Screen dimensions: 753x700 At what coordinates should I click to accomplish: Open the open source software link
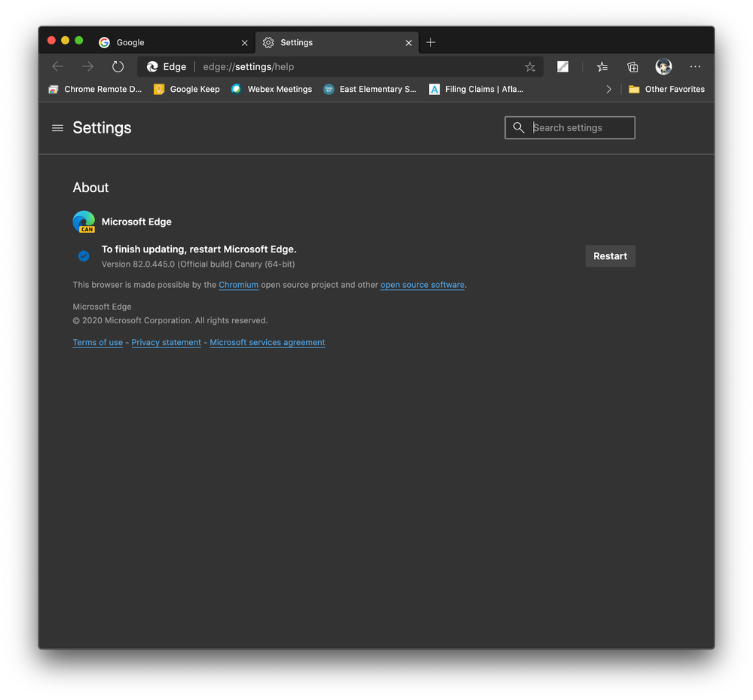pyautogui.click(x=423, y=285)
